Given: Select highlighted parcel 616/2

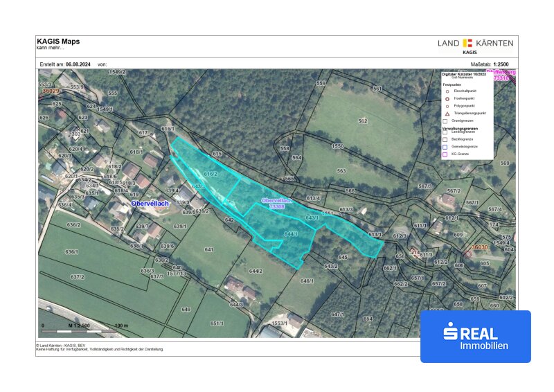Looking at the screenshot, I should 211,175.
